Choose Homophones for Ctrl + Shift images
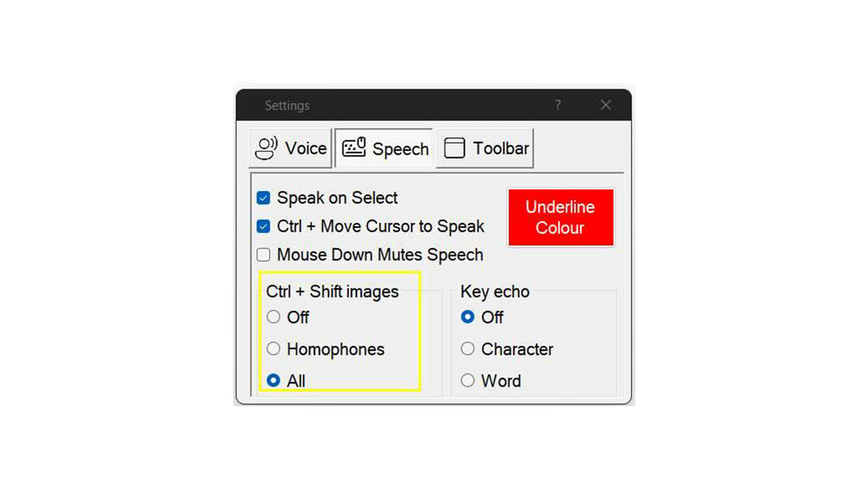This screenshot has height=488, width=868. [x=274, y=349]
